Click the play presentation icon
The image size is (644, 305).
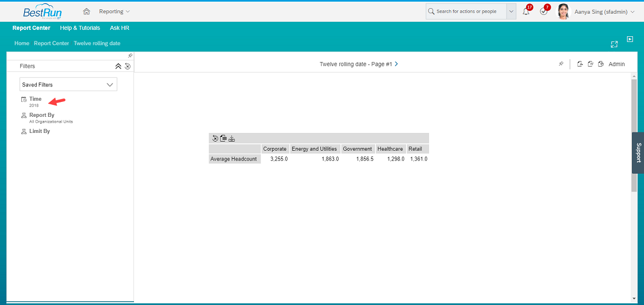pos(630,39)
